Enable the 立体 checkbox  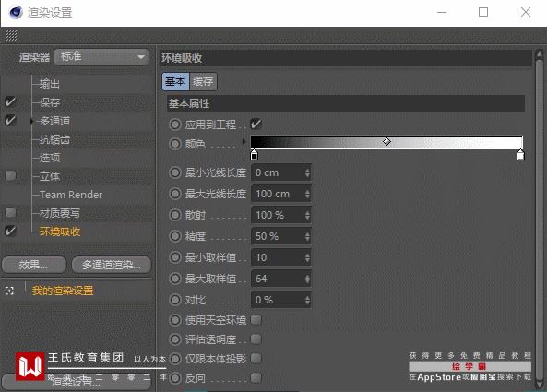10,175
